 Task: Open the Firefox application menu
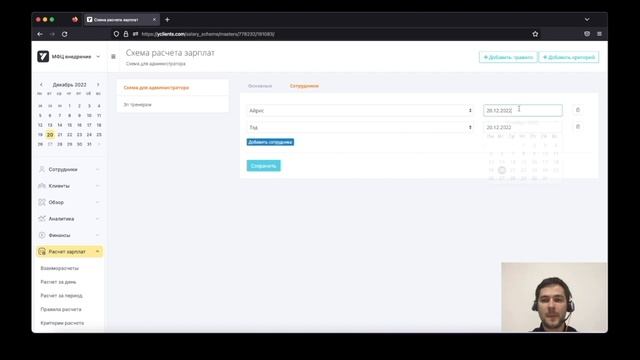(599, 34)
